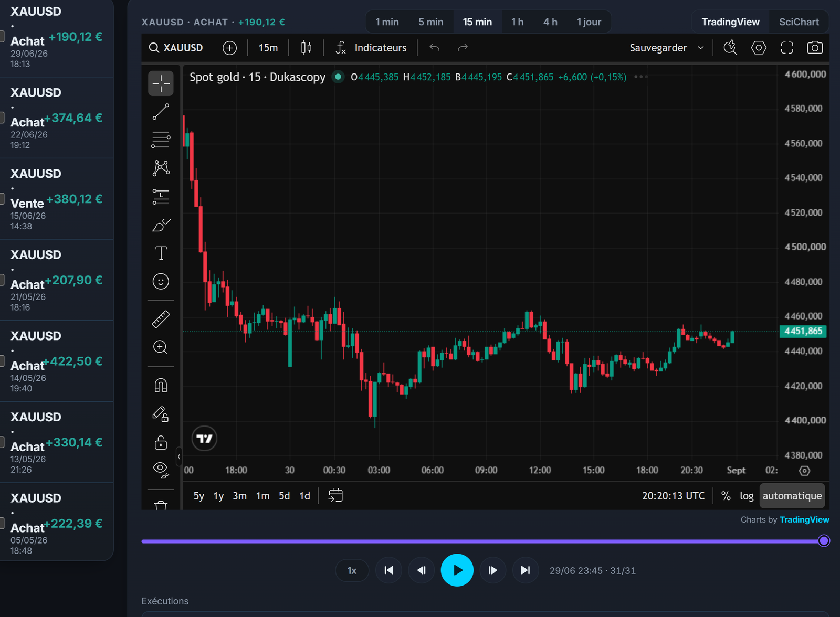Toggle percent scale mode

[x=726, y=496]
